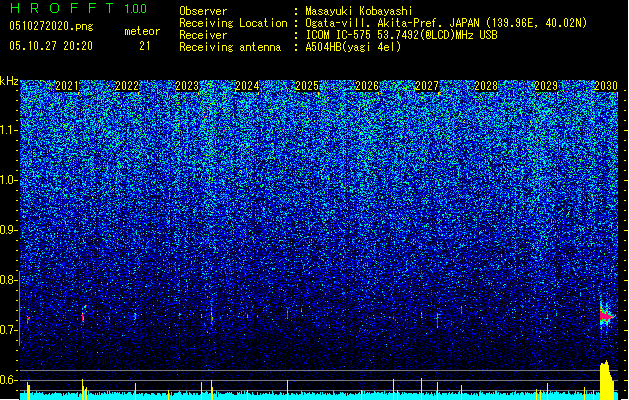Image resolution: width=629 pixels, height=400 pixels.
Task: Click the 2024 time marker
Action: point(247,86)
